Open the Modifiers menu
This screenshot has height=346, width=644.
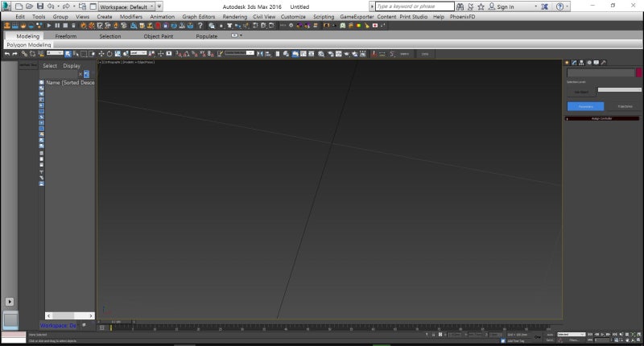131,16
